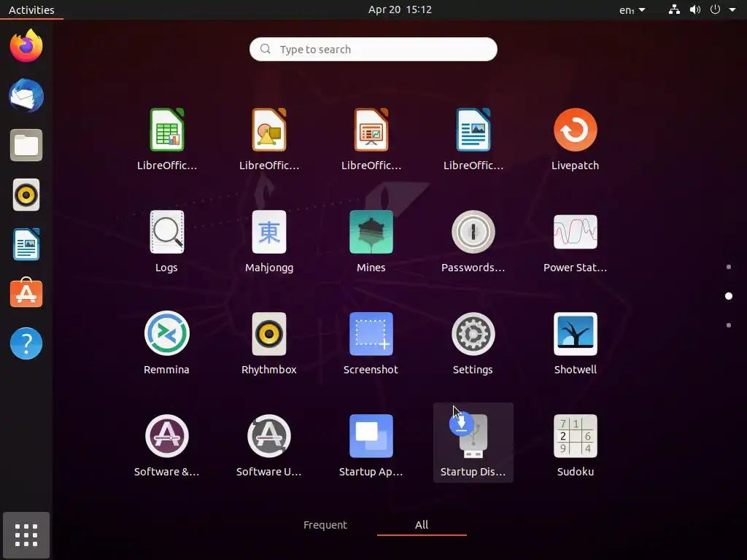
Task: Open the en keyboard layout dropdown
Action: tap(632, 9)
